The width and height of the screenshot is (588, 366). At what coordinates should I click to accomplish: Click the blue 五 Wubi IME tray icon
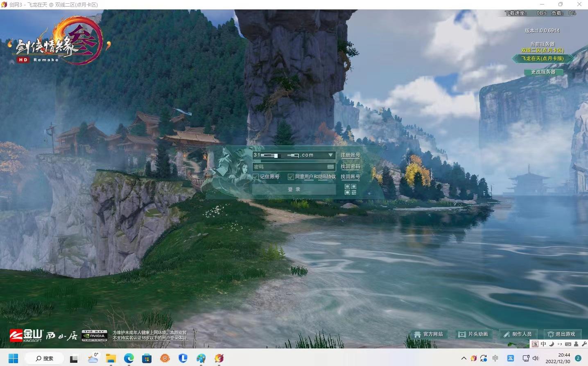pos(511,359)
